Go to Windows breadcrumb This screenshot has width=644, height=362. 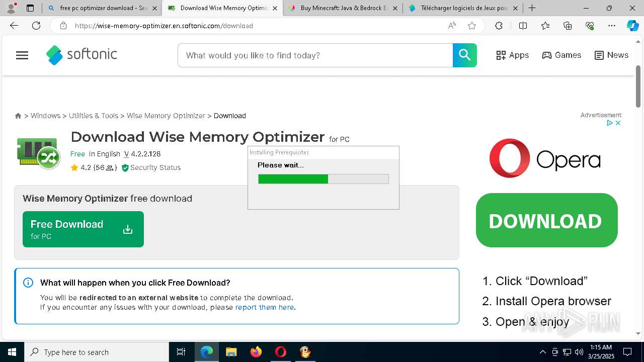pyautogui.click(x=45, y=116)
